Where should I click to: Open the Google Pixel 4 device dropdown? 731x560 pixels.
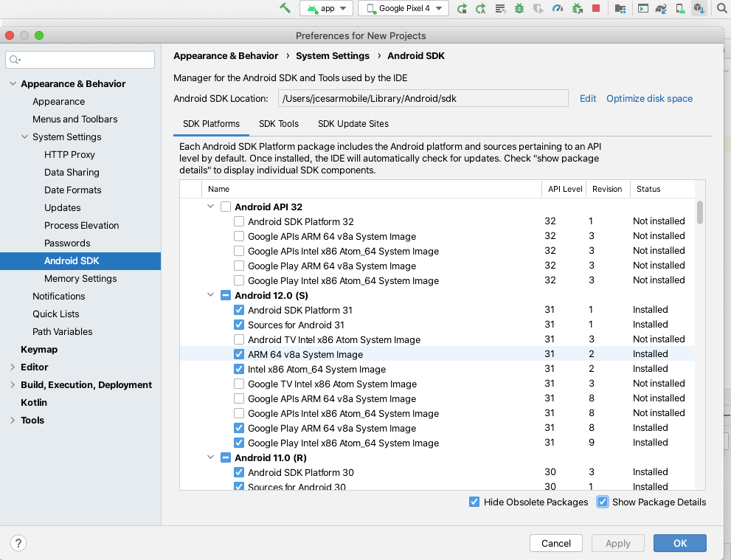tap(403, 8)
